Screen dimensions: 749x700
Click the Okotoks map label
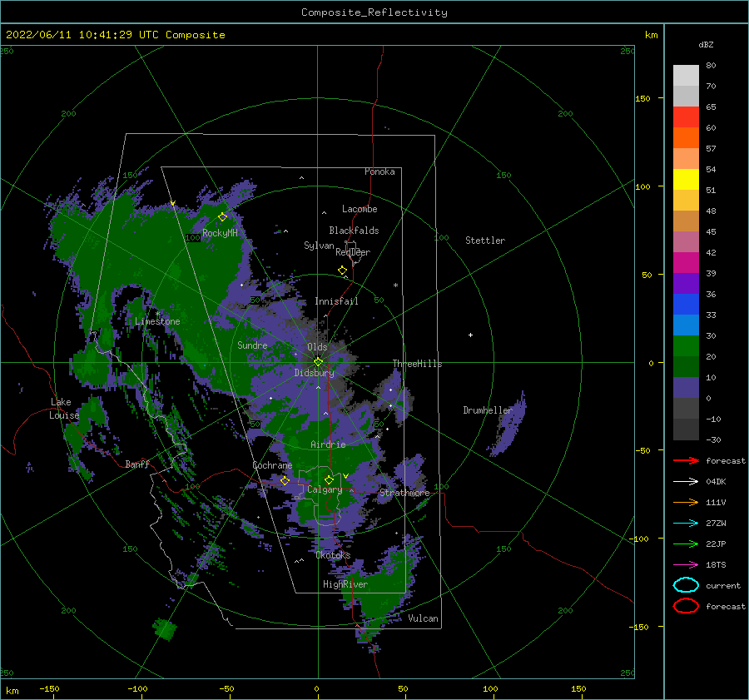[x=333, y=555]
